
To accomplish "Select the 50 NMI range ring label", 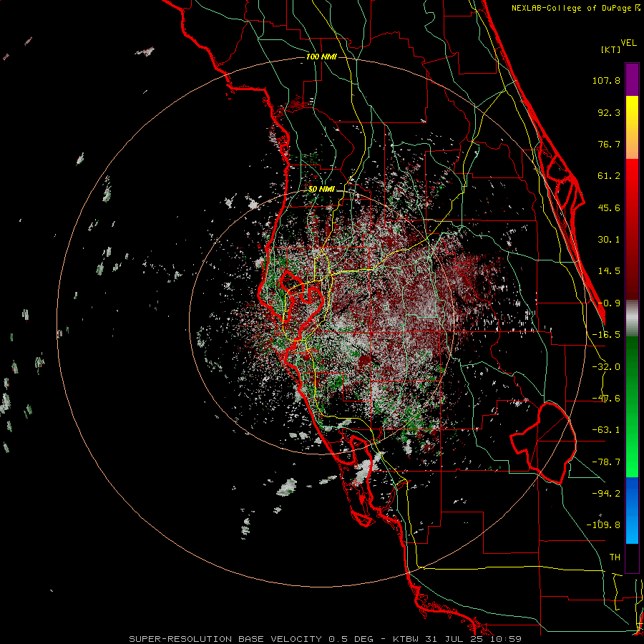I will pyautogui.click(x=321, y=189).
